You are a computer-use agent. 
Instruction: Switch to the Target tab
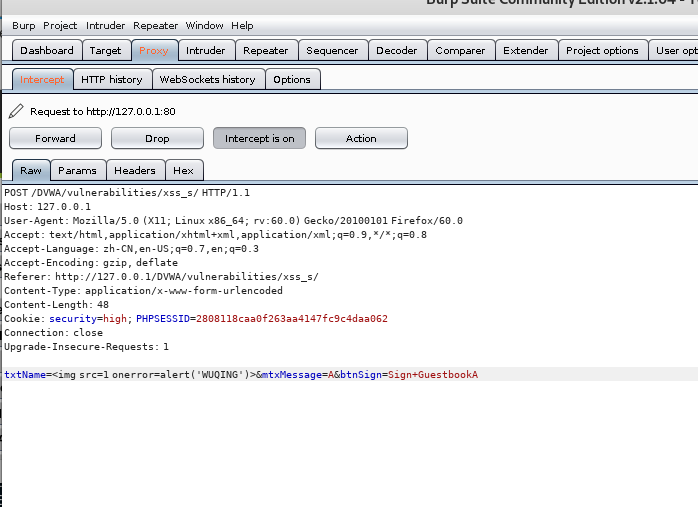[x=106, y=50]
